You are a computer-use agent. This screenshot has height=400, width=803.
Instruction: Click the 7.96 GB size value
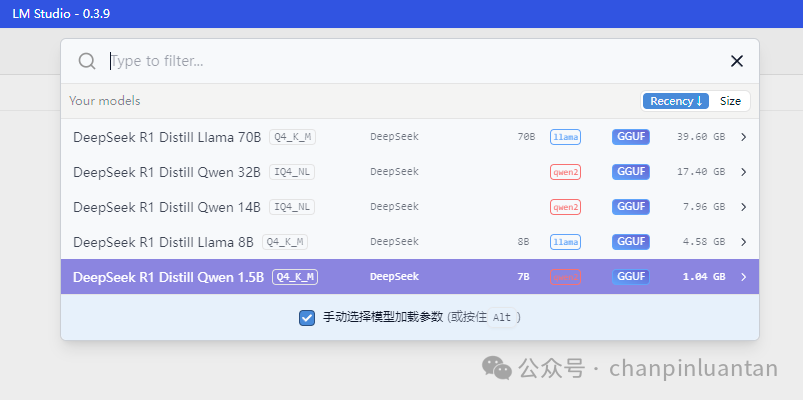tap(704, 207)
